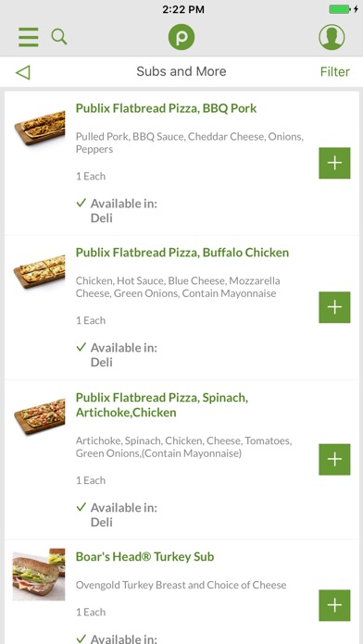View Turkey Sub sandwich thumbnail image
This screenshot has width=363, height=644.
(39, 575)
